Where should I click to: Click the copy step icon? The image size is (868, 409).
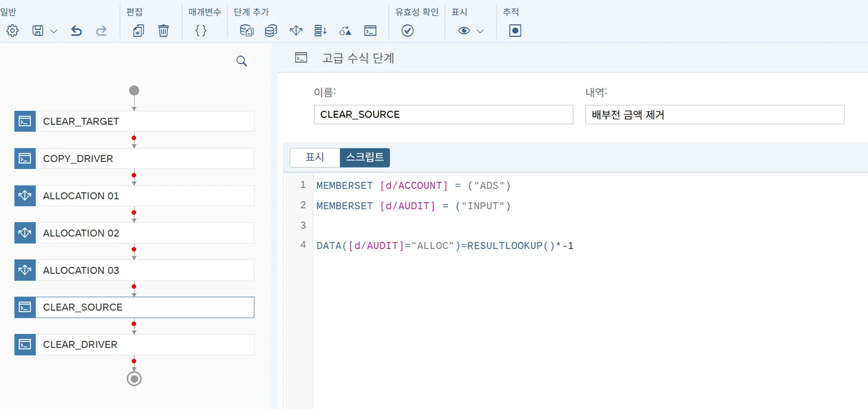[x=138, y=31]
